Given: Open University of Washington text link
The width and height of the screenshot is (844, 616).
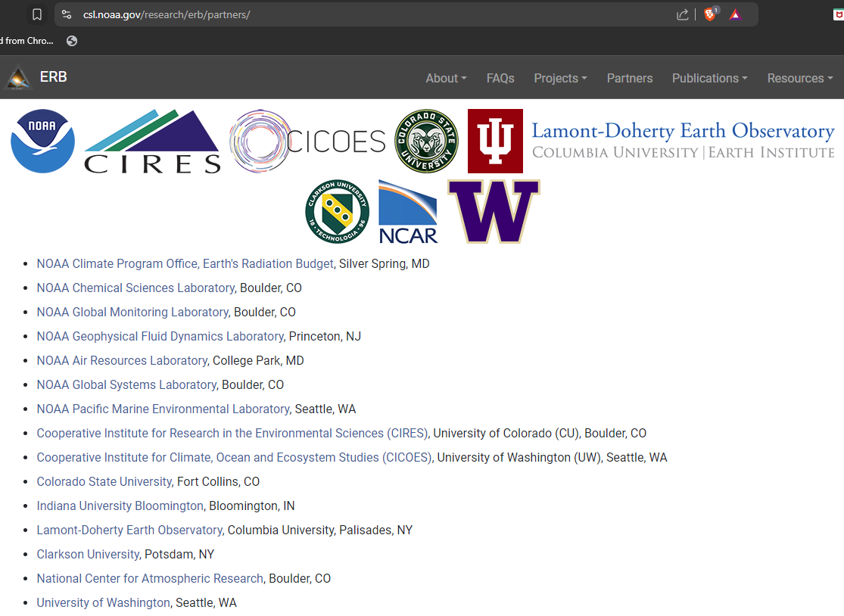Looking at the screenshot, I should (x=104, y=602).
